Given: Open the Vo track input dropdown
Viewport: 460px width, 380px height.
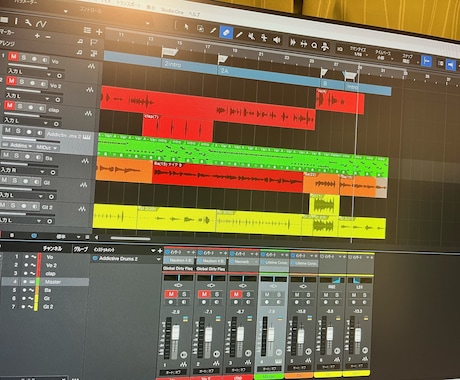Looking at the screenshot, I should point(49,74).
